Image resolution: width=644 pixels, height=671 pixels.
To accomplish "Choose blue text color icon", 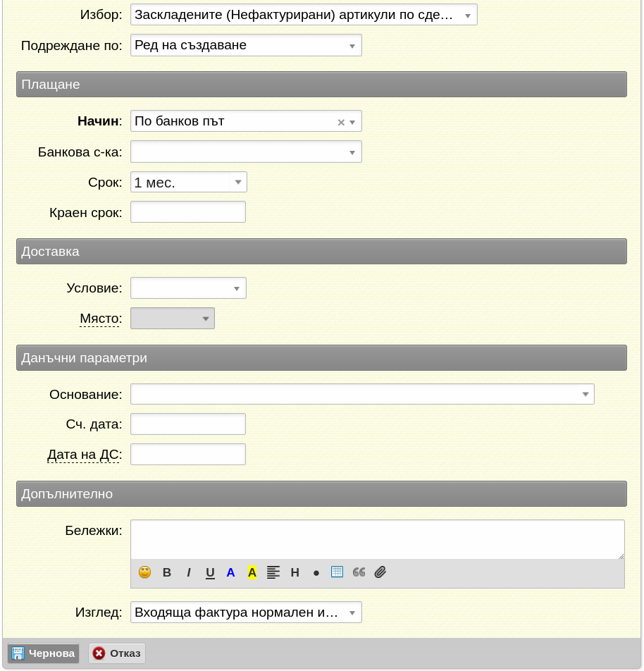I will 230,572.
